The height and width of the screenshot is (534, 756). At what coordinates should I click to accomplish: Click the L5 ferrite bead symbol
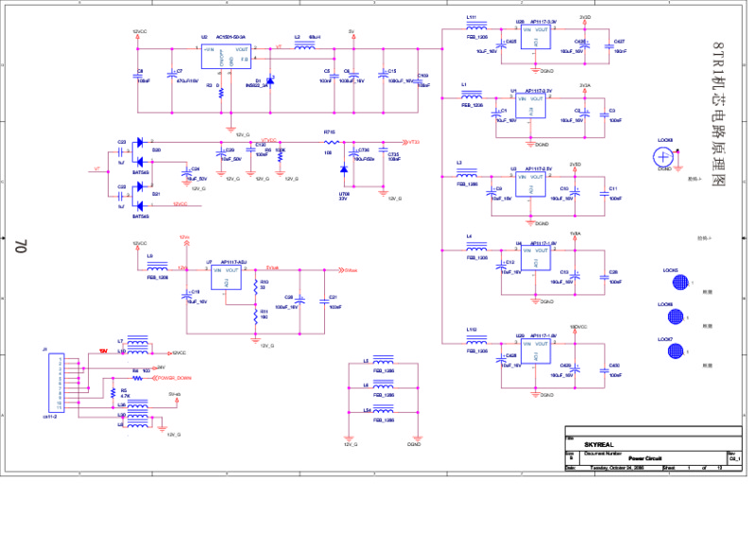tap(384, 360)
